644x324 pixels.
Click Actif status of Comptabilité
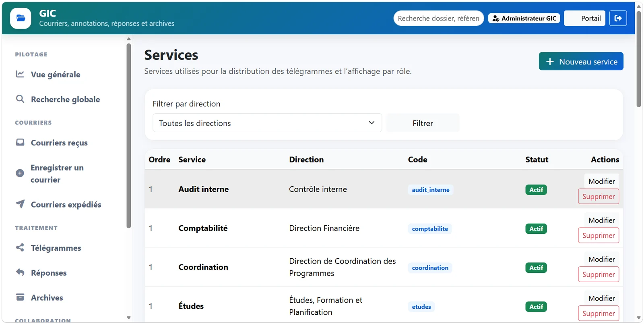[536, 229]
